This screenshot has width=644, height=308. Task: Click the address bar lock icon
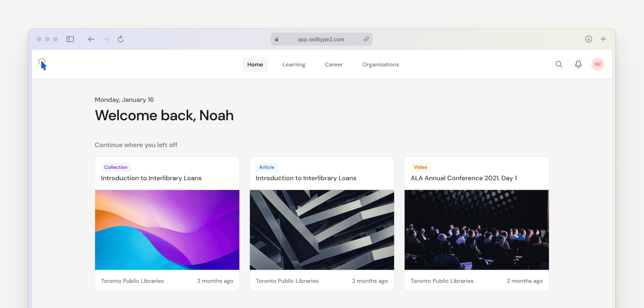click(276, 39)
